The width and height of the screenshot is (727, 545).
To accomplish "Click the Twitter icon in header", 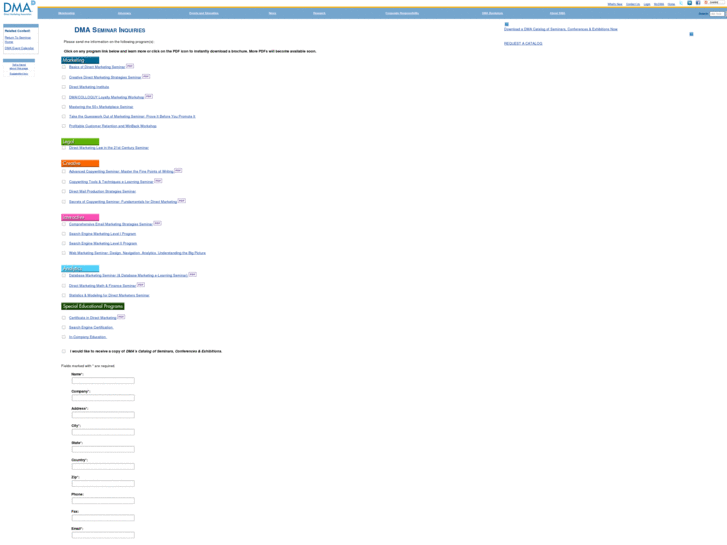I will pyautogui.click(x=682, y=3).
